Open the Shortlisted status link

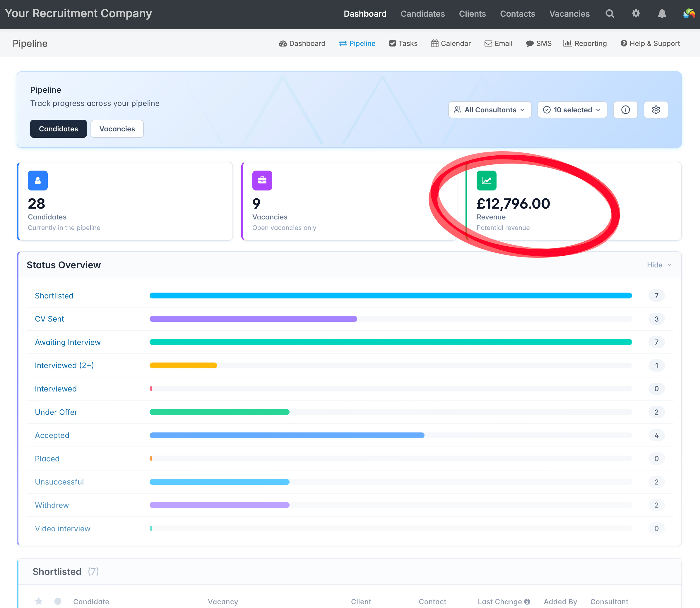point(54,296)
